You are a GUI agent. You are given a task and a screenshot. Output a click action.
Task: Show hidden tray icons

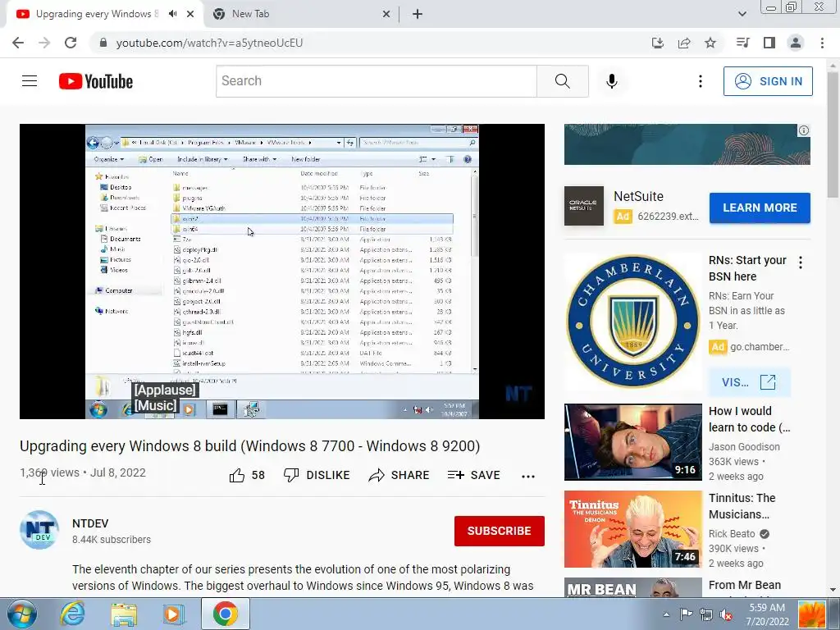click(666, 614)
